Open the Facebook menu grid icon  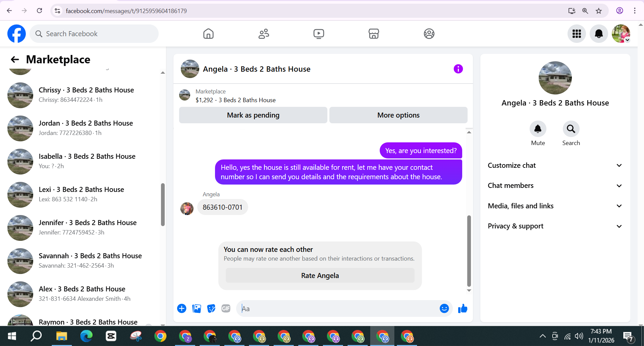(x=577, y=33)
